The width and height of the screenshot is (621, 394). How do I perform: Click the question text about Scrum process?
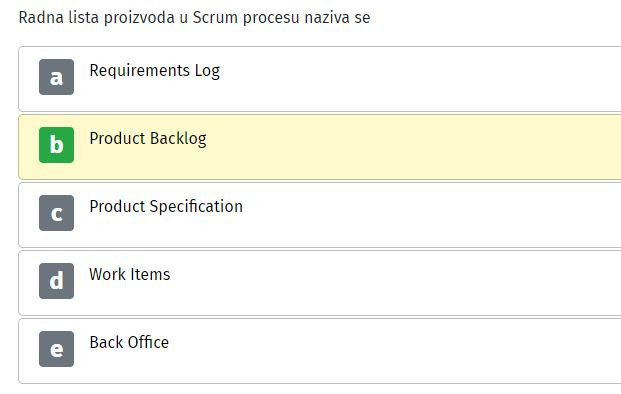coord(194,18)
